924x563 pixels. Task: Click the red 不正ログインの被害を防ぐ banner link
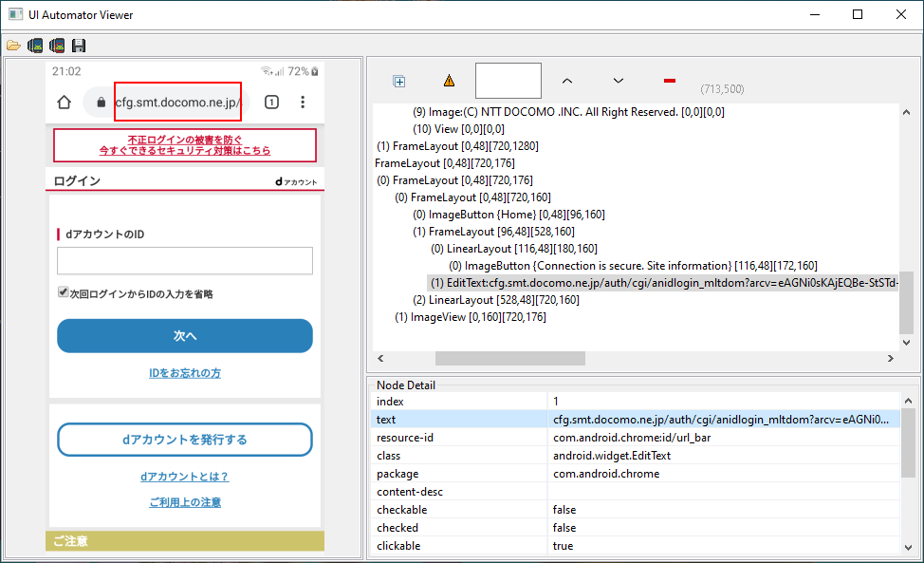click(185, 145)
